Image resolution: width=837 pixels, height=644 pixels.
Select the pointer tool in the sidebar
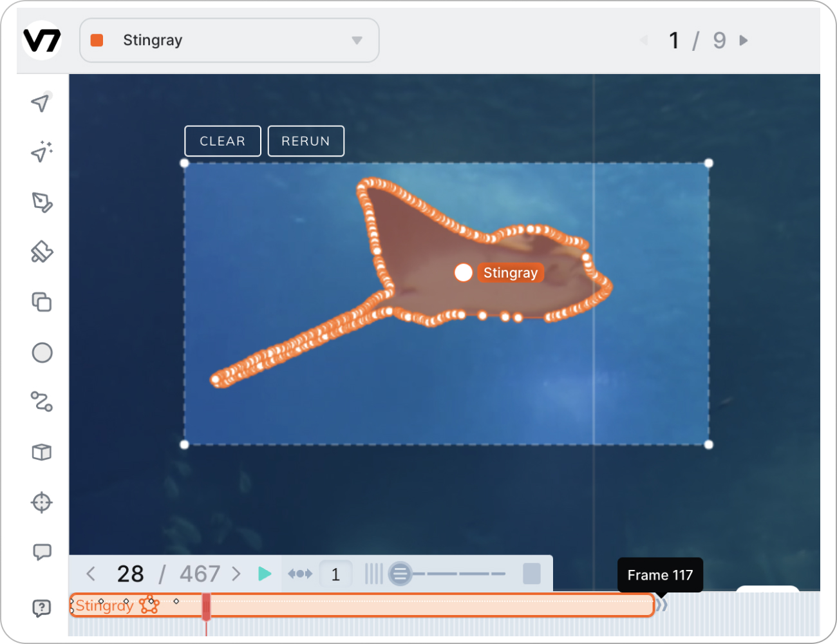pos(41,102)
